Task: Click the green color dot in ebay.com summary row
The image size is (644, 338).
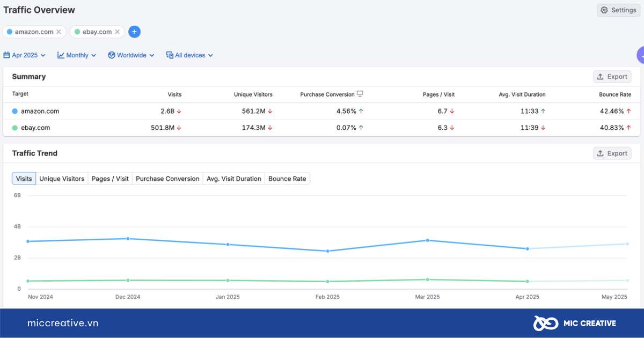Action: tap(15, 128)
